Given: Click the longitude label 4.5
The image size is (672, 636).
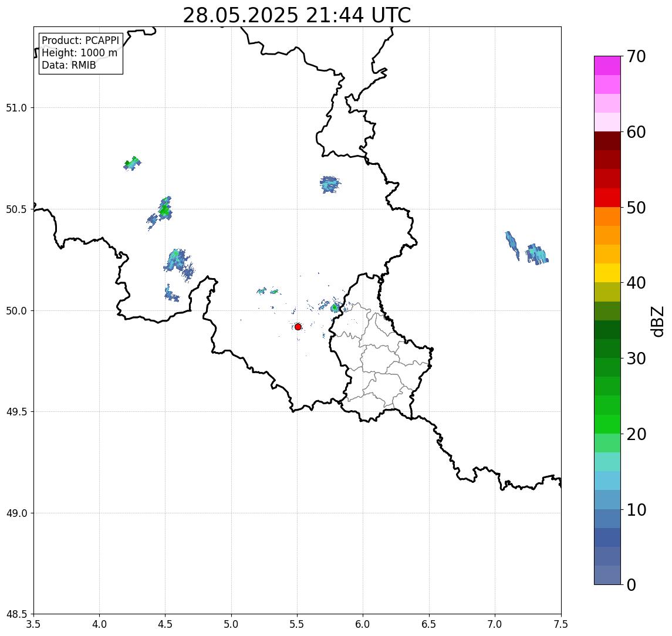Looking at the screenshot, I should pos(166,624).
